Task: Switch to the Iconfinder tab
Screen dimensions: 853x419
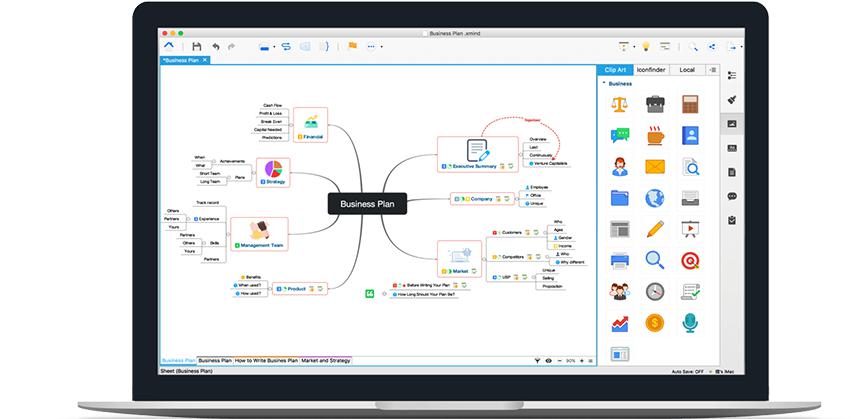Action: pyautogui.click(x=651, y=70)
